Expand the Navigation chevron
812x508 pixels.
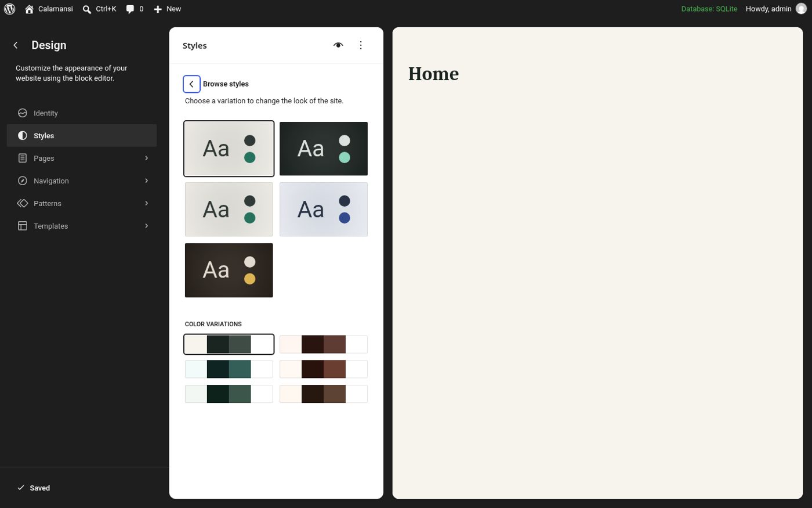[146, 181]
